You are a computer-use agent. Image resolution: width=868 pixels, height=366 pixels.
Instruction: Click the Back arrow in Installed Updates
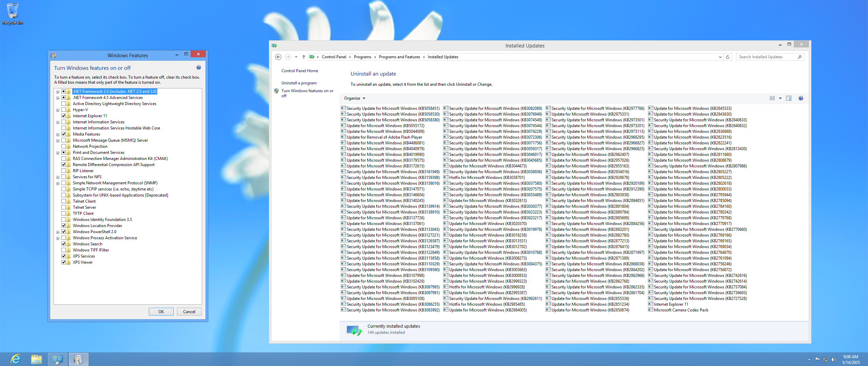point(278,57)
